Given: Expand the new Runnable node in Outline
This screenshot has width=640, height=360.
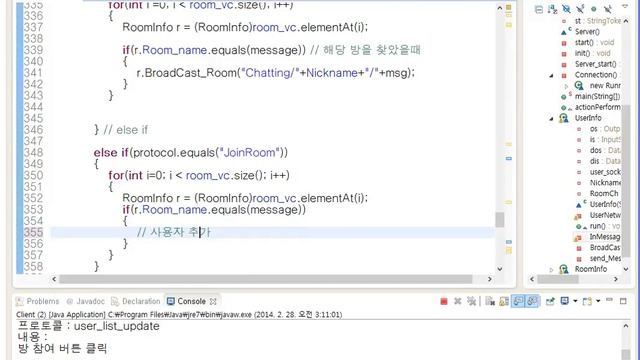Looking at the screenshot, I should [x=567, y=86].
